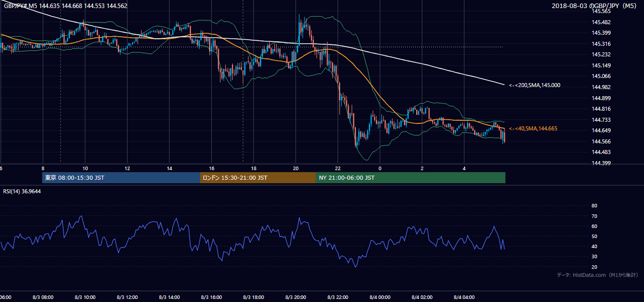
Task: Click price level 144.899 on the axis
Action: 601,98
